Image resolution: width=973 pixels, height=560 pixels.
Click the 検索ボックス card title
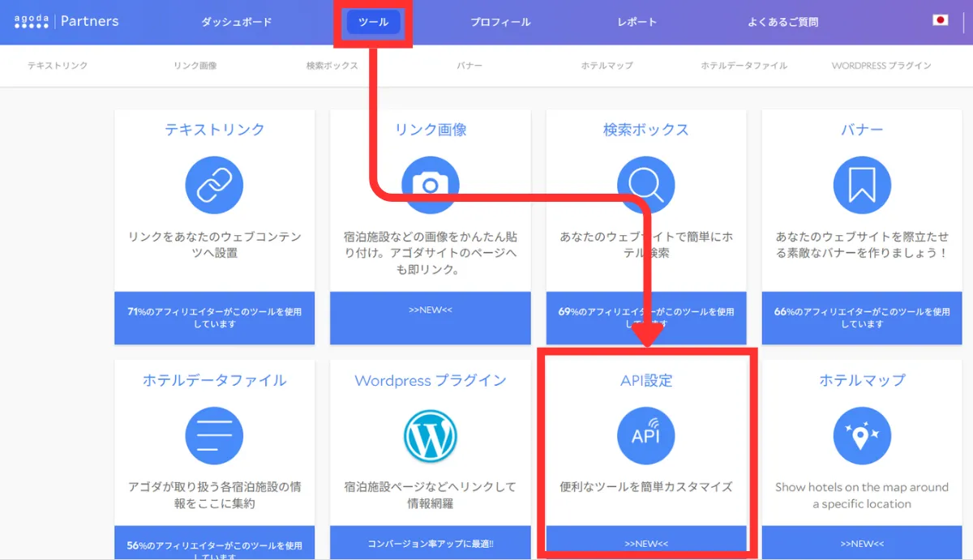tap(646, 130)
